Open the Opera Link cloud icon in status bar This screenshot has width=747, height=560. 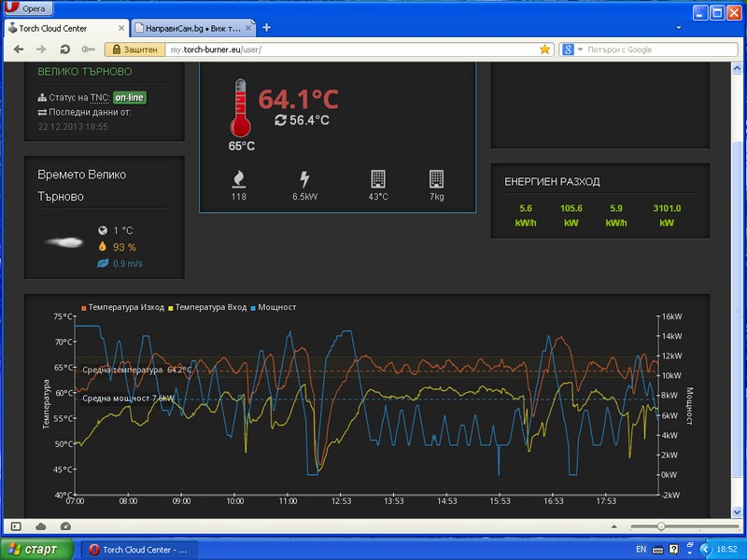coord(40,525)
